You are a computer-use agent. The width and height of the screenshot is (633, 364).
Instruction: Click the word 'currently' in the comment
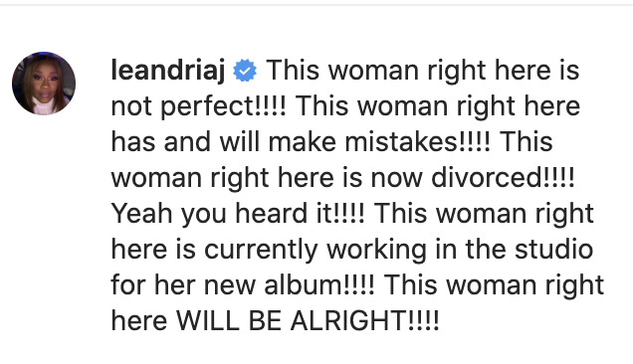(x=261, y=250)
